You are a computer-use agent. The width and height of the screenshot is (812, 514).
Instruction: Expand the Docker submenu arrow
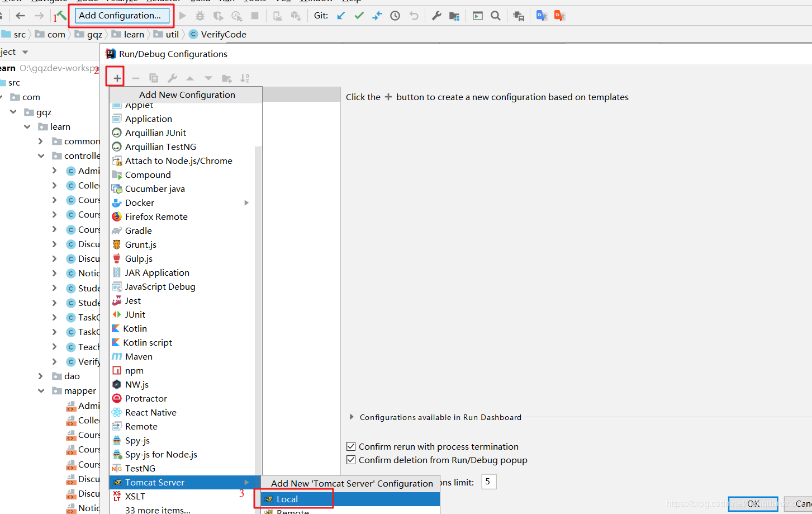pos(246,202)
